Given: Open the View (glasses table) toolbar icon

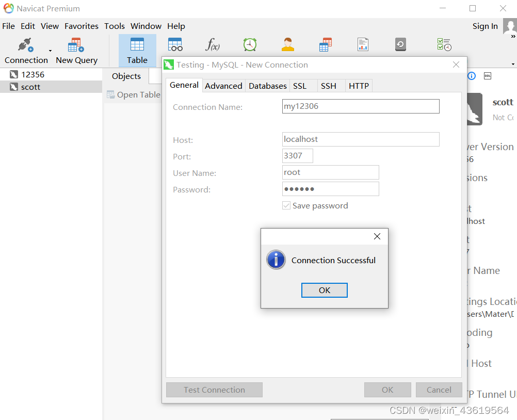Looking at the screenshot, I should coord(175,44).
